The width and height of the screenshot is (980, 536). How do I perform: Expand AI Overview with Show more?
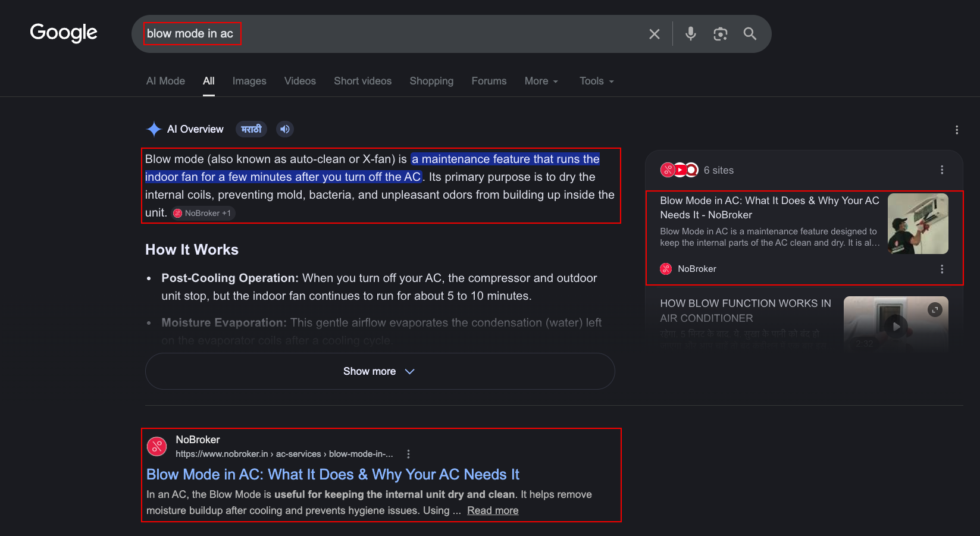380,371
